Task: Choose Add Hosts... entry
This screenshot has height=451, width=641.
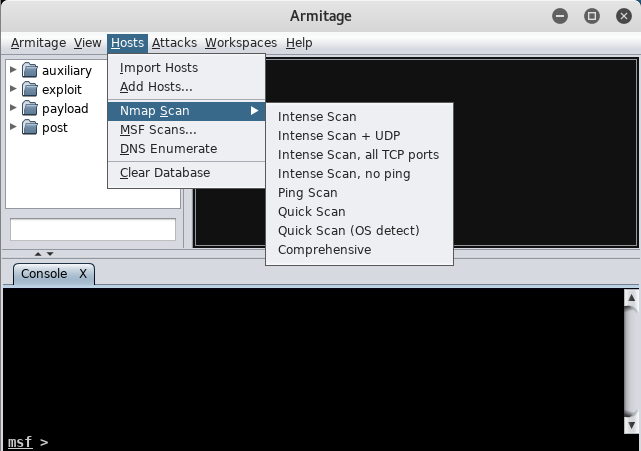Action: point(186,87)
